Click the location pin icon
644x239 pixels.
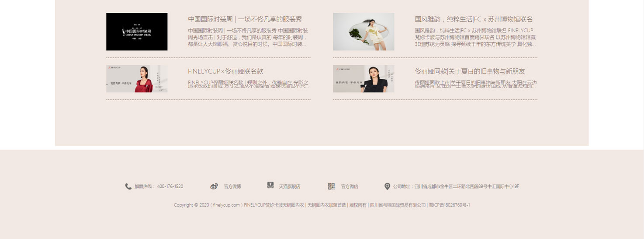387,186
